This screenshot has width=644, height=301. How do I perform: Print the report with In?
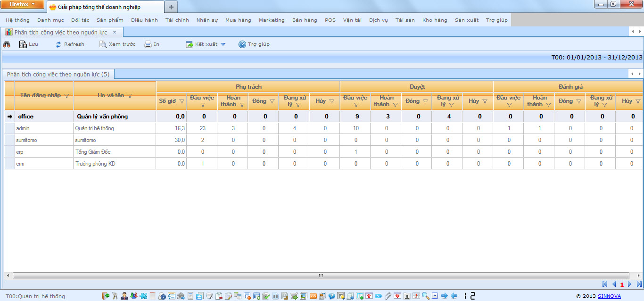pos(152,44)
